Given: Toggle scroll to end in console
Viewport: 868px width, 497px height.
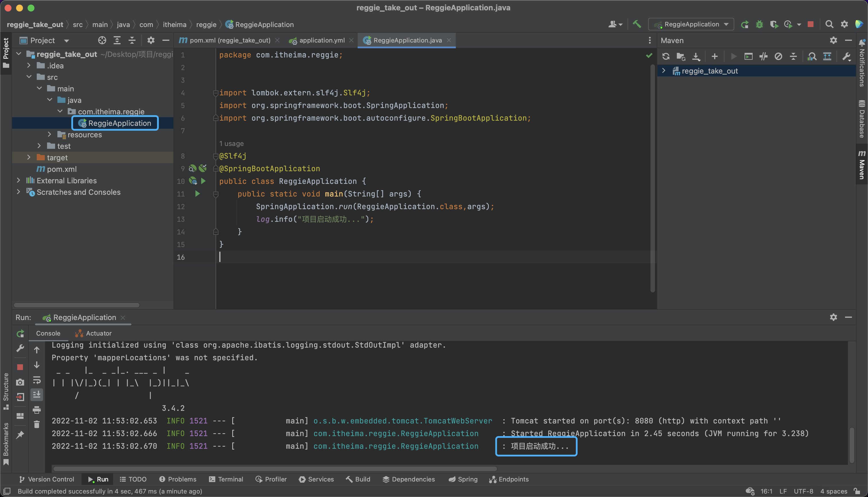Looking at the screenshot, I should [36, 395].
